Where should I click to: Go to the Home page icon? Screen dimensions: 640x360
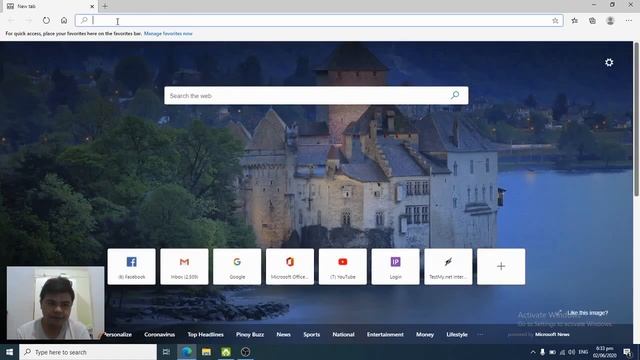pos(64,20)
